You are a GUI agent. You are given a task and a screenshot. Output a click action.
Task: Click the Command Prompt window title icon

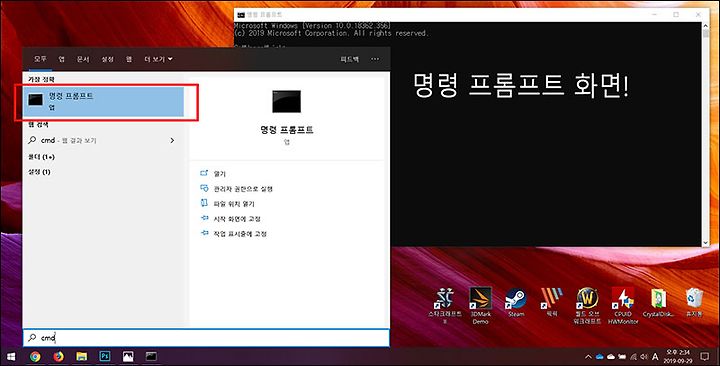click(241, 15)
